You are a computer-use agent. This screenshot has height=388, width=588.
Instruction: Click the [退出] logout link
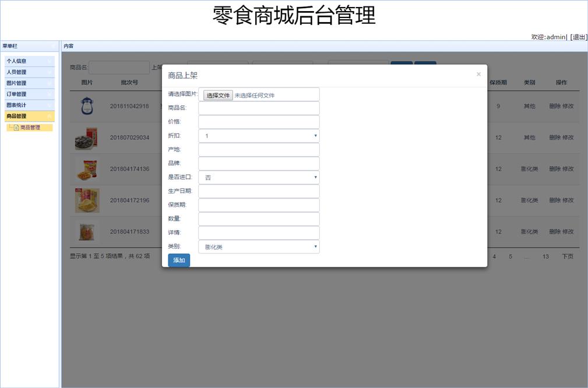point(578,37)
